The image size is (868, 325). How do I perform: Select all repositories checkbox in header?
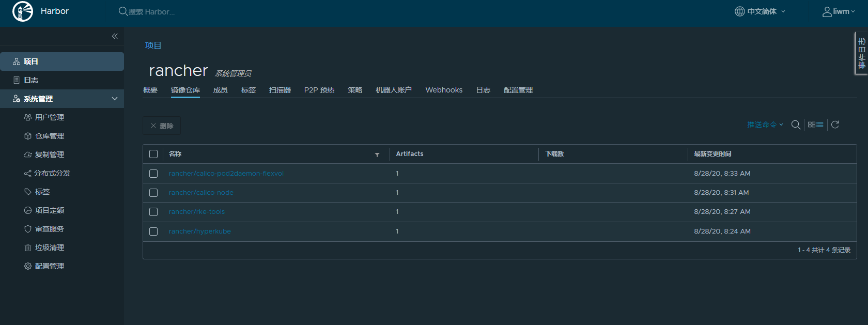(x=153, y=154)
